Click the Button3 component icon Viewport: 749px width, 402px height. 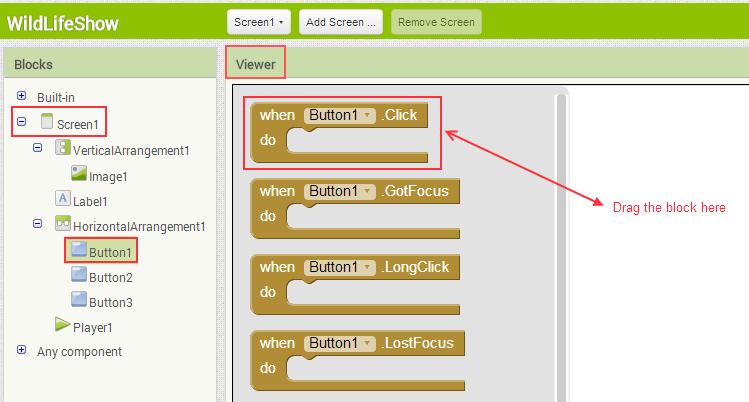point(79,301)
